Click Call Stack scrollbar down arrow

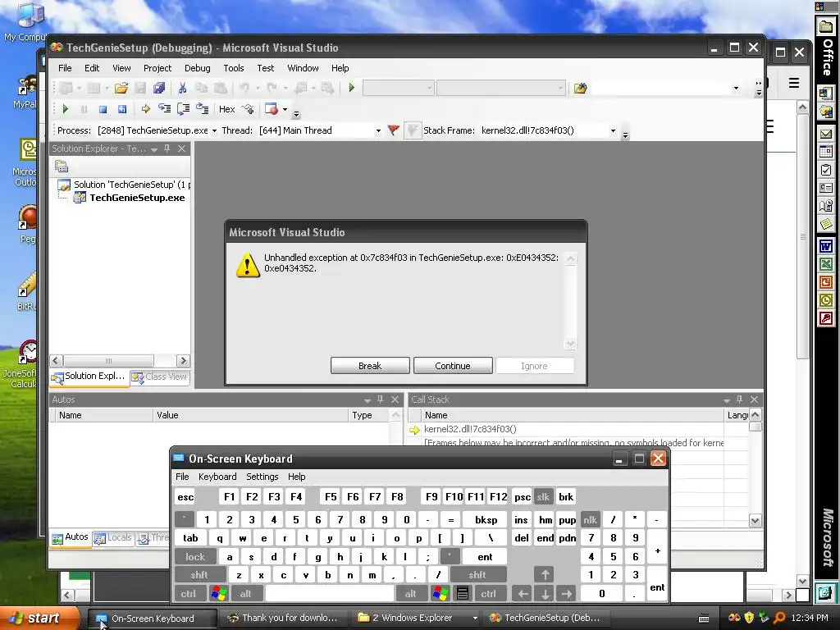pos(755,520)
